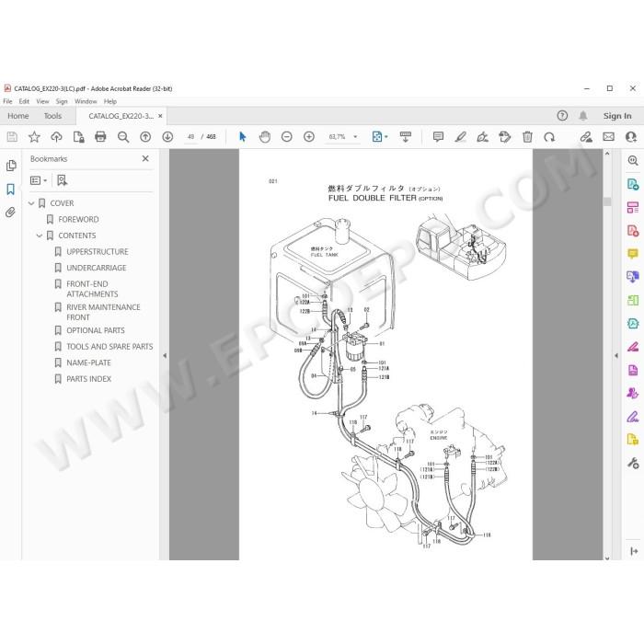The height and width of the screenshot is (644, 644).
Task: Open right pane search zoom icon
Action: tap(633, 161)
